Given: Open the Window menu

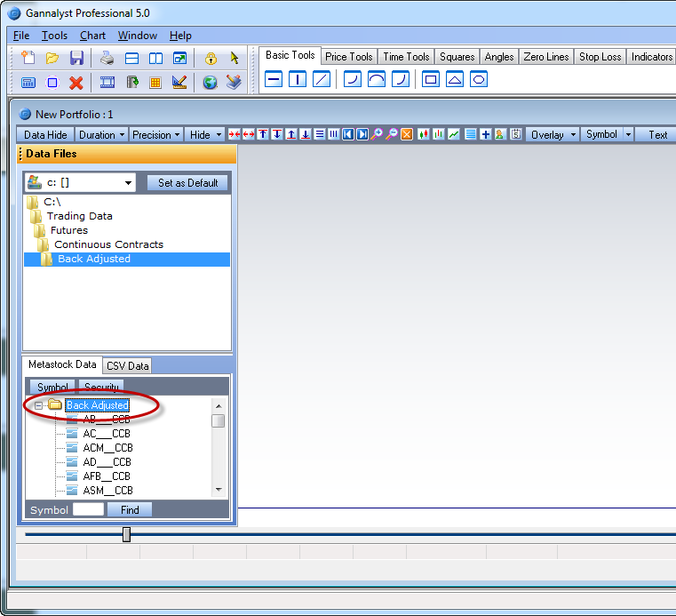Looking at the screenshot, I should pyautogui.click(x=138, y=36).
